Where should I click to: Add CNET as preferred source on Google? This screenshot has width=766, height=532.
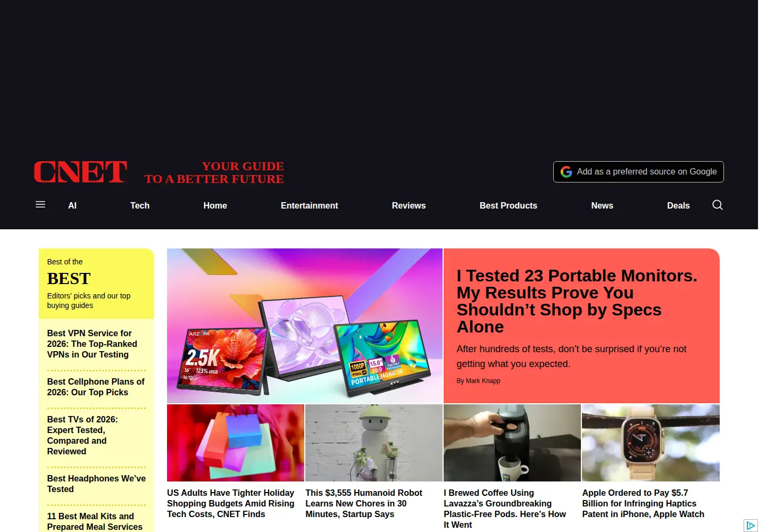638,172
